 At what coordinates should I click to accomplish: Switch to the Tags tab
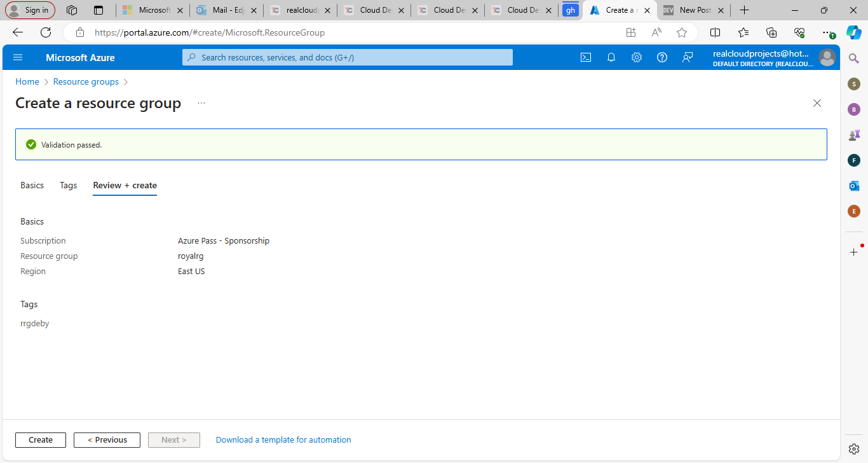pyautogui.click(x=69, y=185)
